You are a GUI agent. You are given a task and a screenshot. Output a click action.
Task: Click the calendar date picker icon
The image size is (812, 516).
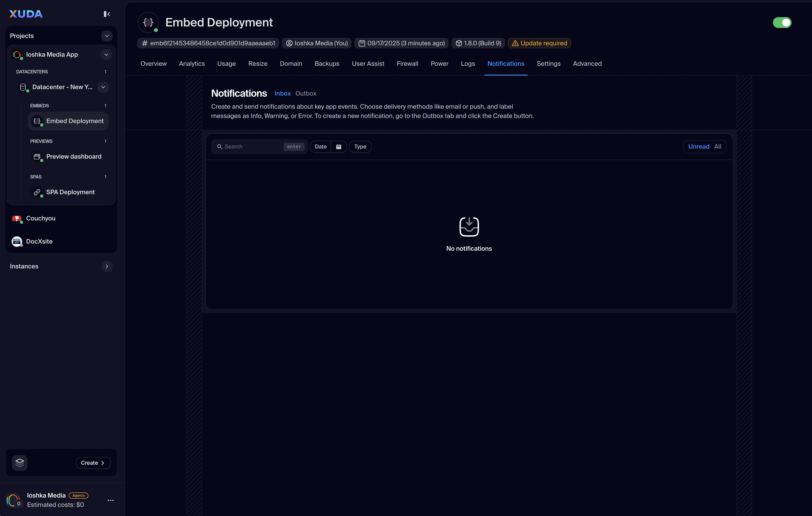point(339,146)
